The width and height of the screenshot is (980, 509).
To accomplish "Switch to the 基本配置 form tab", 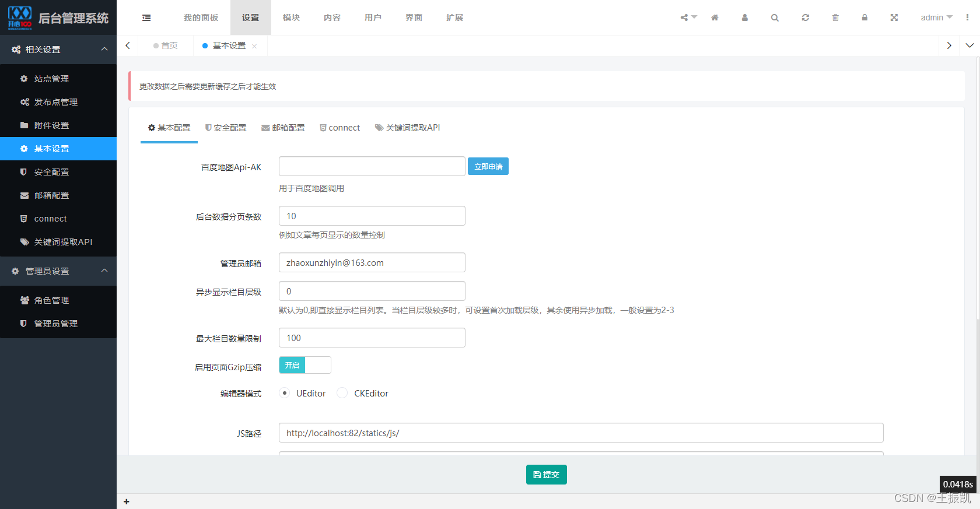I will pyautogui.click(x=169, y=128).
